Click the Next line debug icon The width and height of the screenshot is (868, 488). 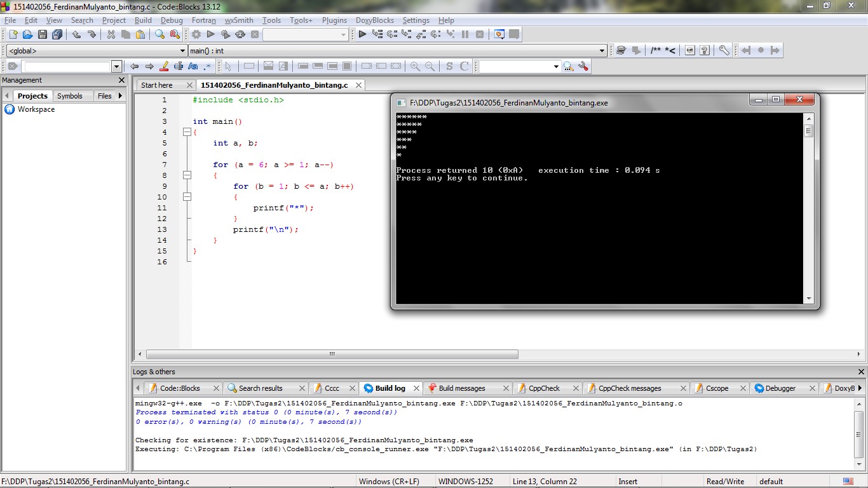(392, 34)
